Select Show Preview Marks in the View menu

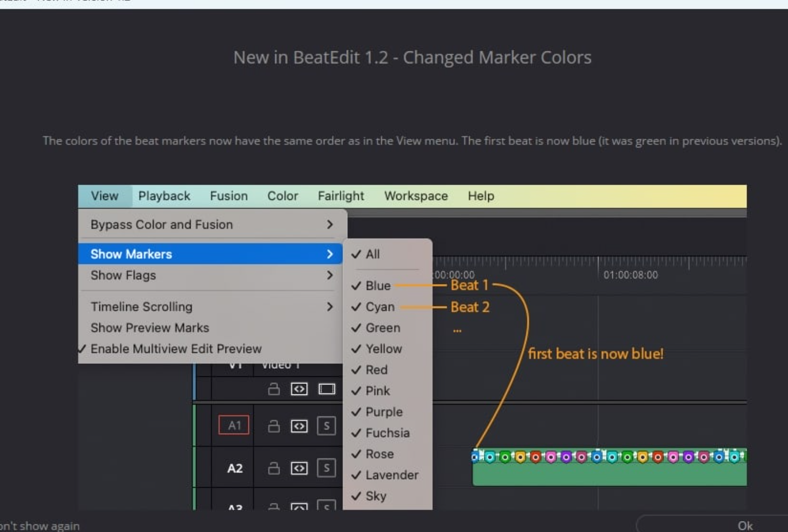(x=150, y=328)
